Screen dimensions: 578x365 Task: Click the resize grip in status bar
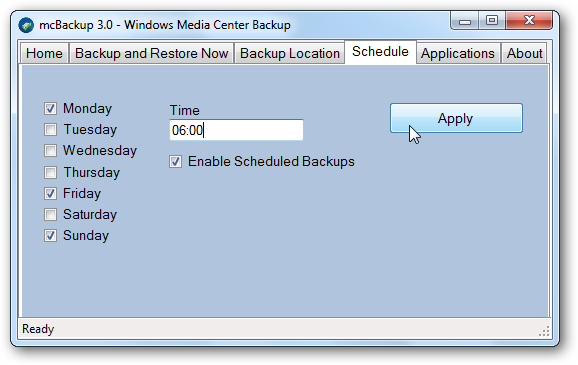point(544,331)
